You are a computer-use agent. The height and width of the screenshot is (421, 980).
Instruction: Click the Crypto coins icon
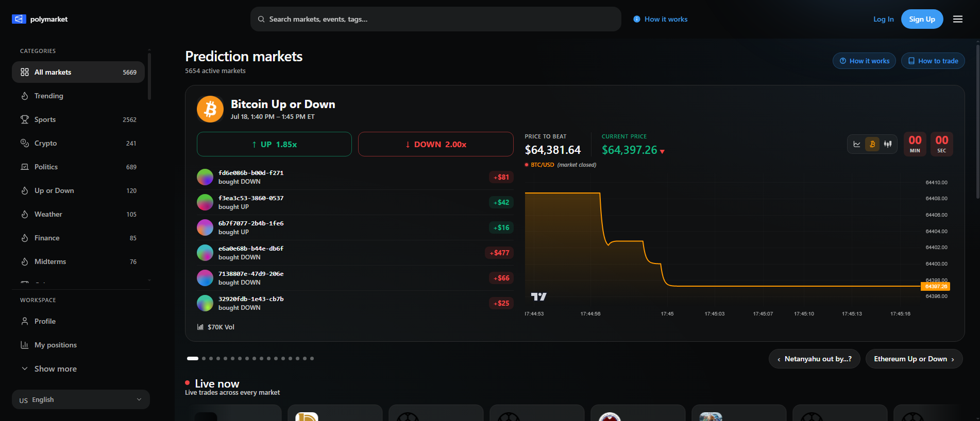click(x=25, y=143)
